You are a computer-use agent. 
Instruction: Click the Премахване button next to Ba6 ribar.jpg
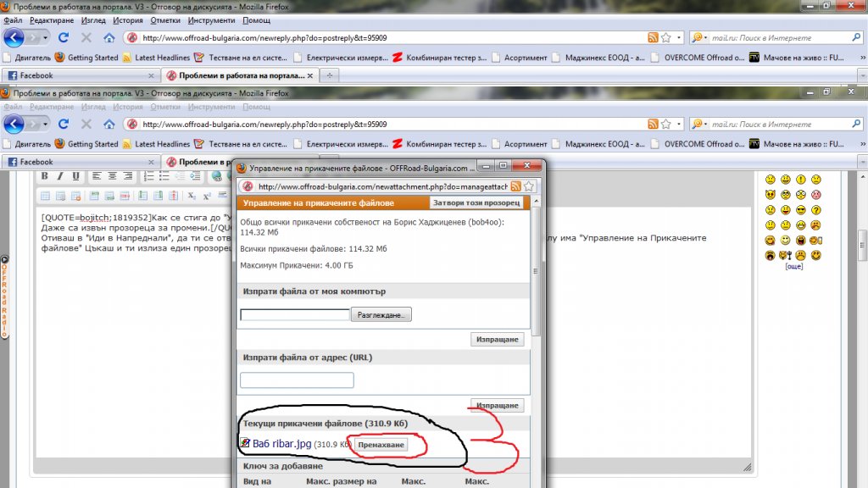(381, 445)
